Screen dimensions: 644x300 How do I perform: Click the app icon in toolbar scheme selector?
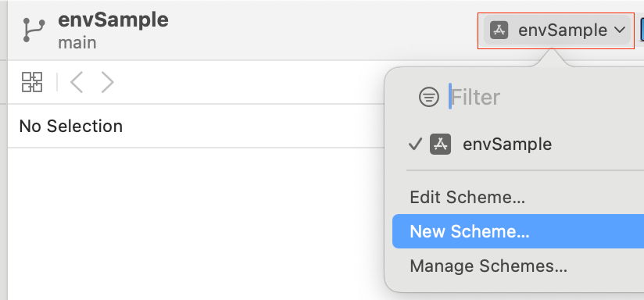[x=499, y=30]
